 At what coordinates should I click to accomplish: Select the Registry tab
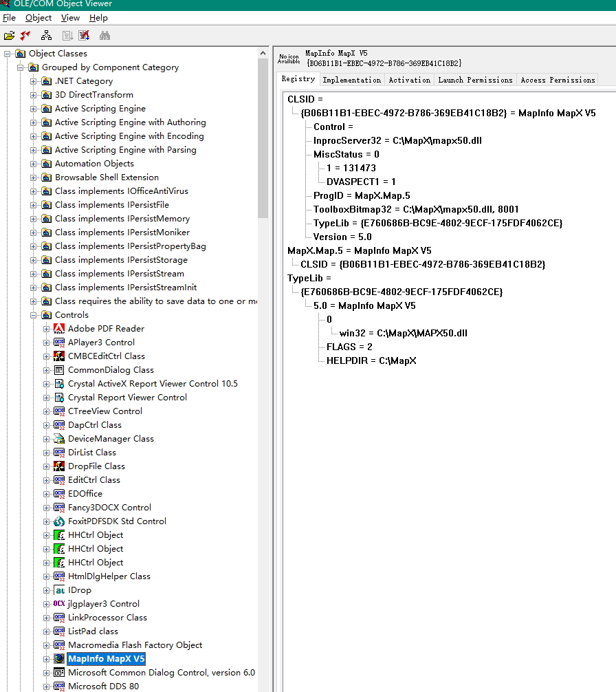point(298,78)
